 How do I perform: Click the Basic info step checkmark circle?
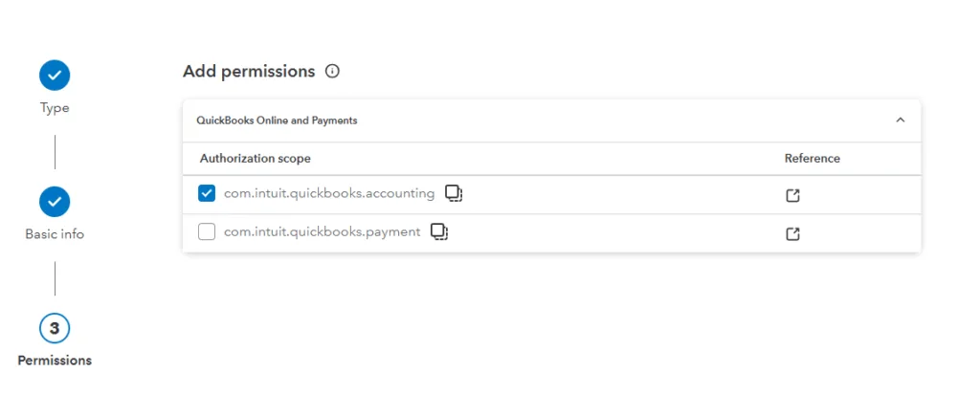[55, 202]
